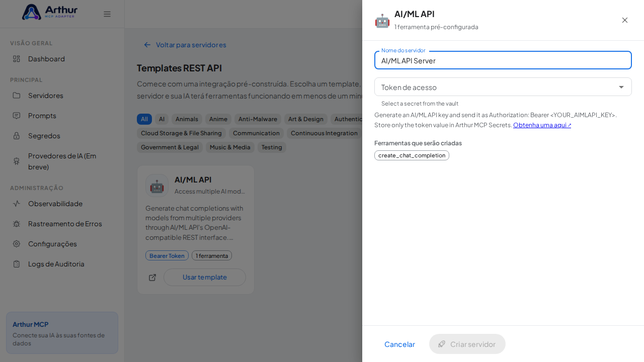Image resolution: width=644 pixels, height=362 pixels.
Task: Select the Government & Legal filter chip
Action: pos(170,147)
